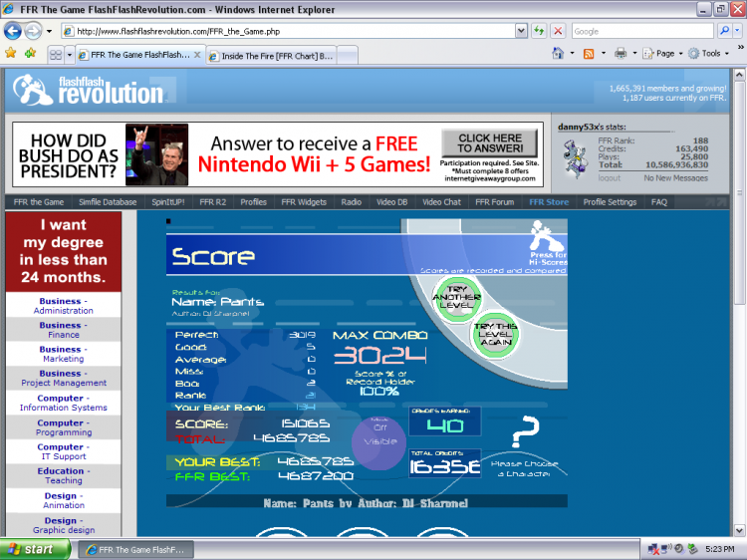Open a new blank tab

click(x=348, y=56)
